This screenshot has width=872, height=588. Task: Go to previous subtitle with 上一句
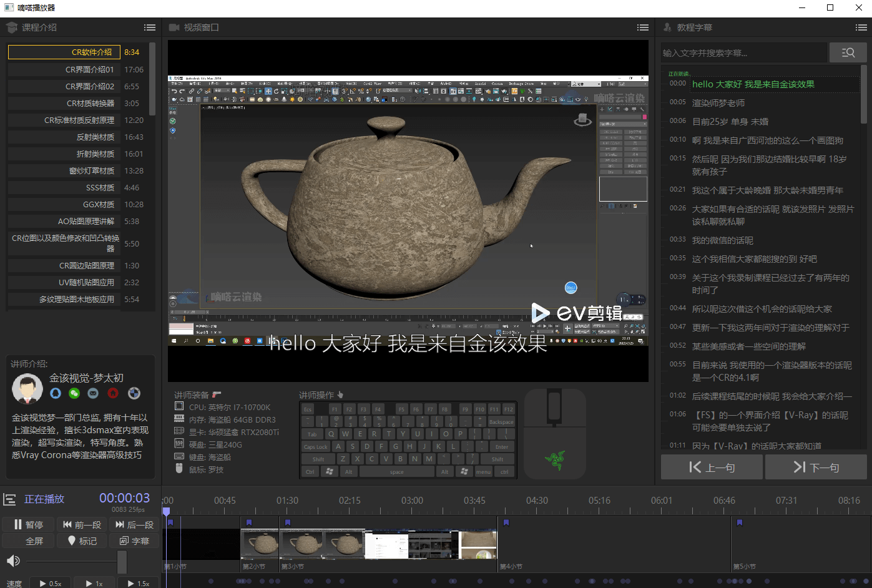712,467
